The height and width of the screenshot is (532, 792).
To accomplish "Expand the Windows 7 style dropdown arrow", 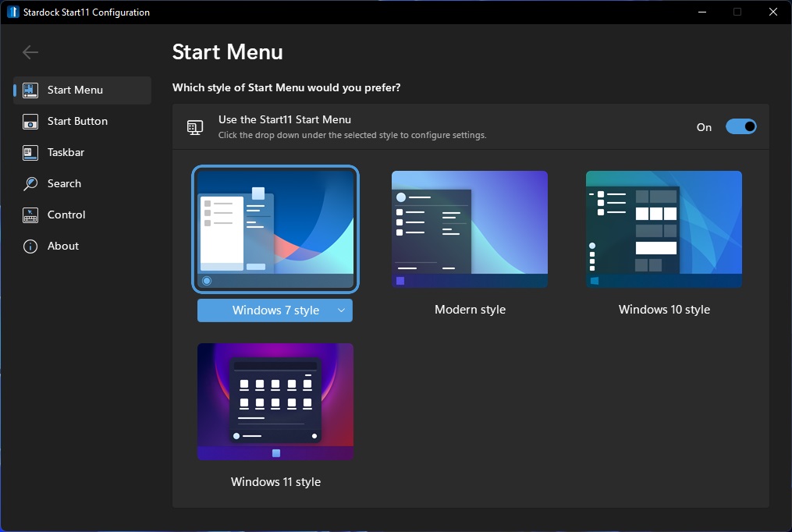I will 342,310.
